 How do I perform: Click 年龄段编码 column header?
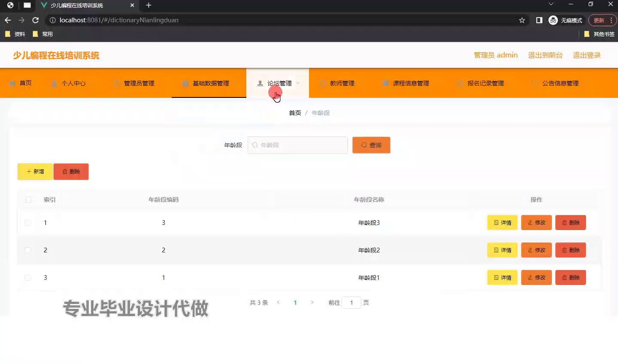[x=164, y=200]
